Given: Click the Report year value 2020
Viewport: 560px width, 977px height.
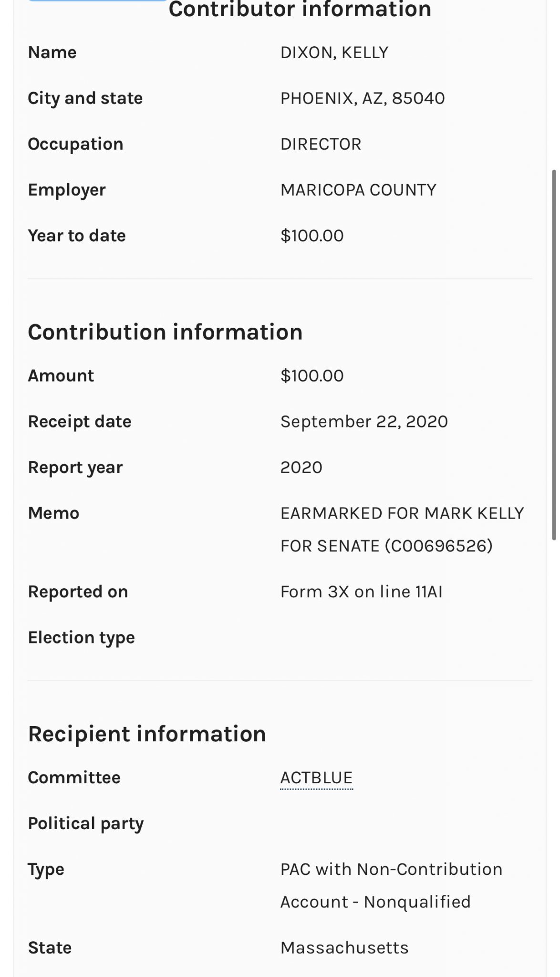Looking at the screenshot, I should point(301,468).
